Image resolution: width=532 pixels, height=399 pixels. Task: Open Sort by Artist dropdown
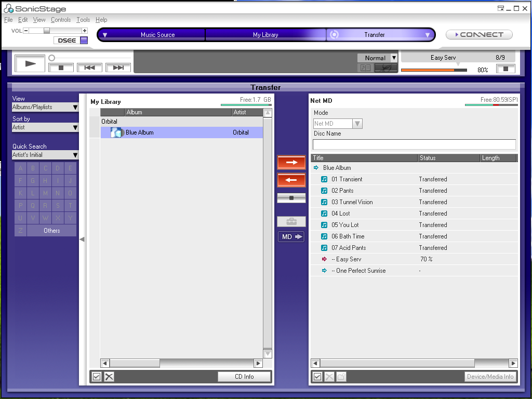pyautogui.click(x=45, y=128)
